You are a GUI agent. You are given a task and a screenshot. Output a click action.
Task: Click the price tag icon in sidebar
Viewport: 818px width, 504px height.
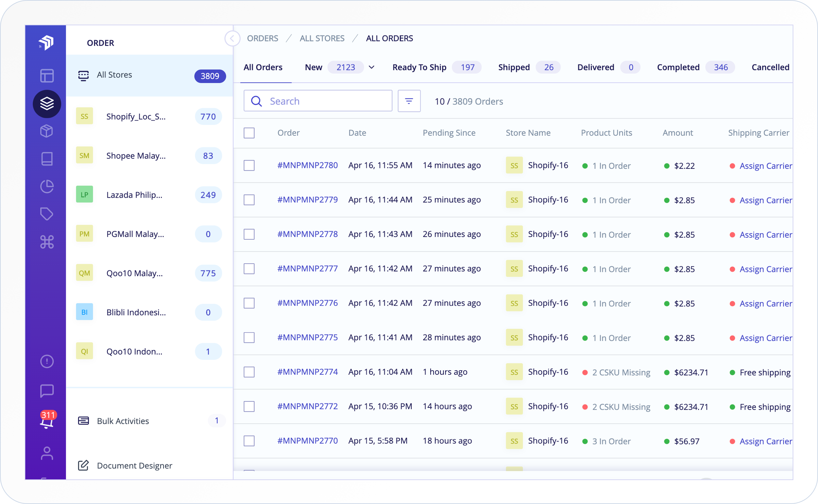pos(47,214)
